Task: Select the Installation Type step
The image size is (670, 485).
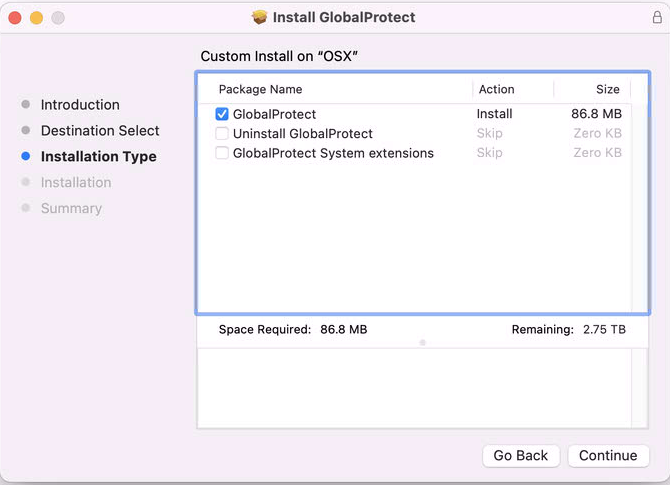Action: [99, 156]
